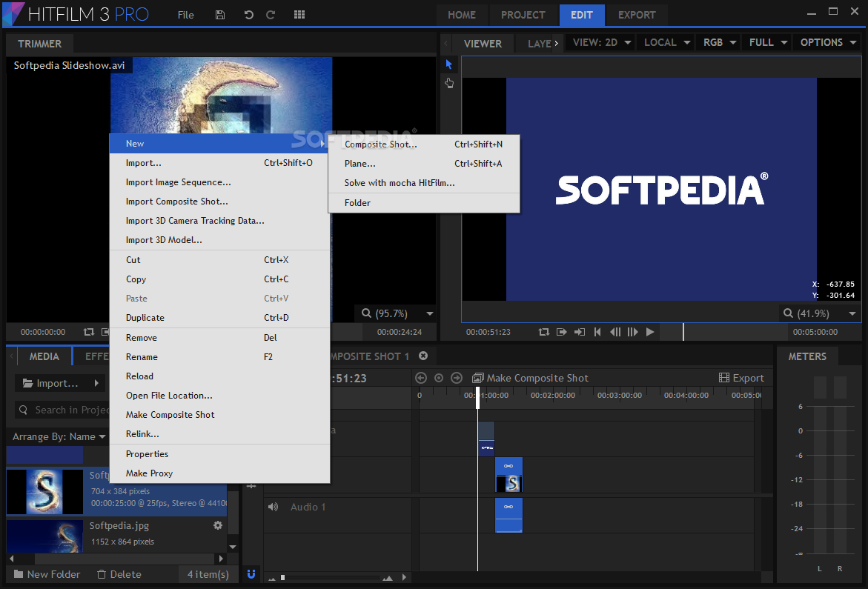Select Import 3D Model... menu item

point(219,240)
